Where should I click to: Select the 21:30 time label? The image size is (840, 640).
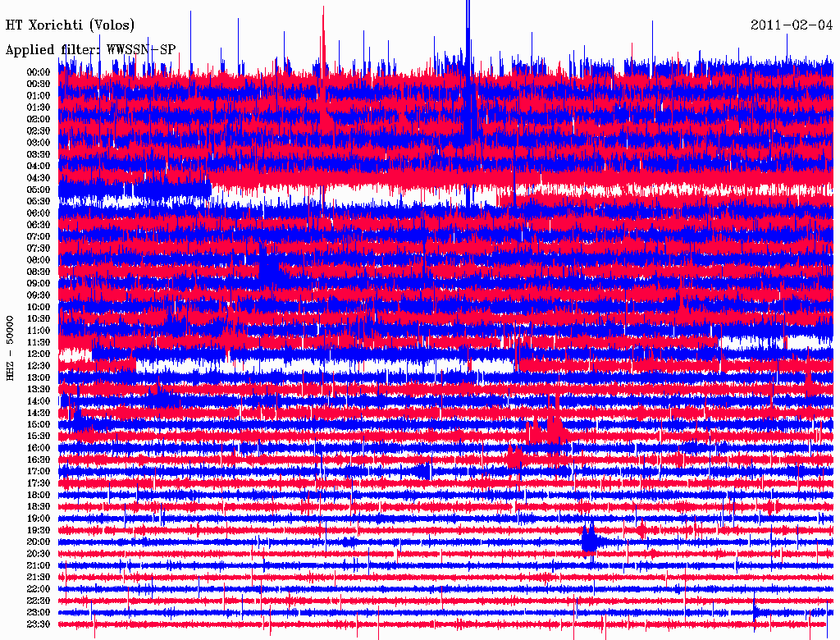tap(39, 578)
